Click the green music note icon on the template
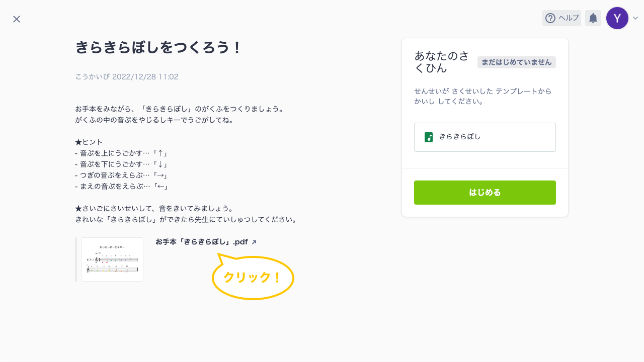This screenshot has height=362, width=644. click(x=429, y=137)
